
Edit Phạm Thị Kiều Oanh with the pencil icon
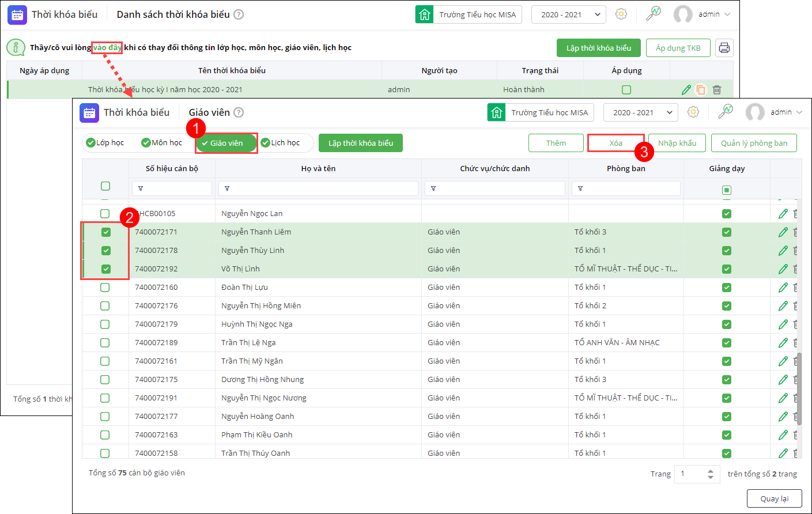click(783, 435)
